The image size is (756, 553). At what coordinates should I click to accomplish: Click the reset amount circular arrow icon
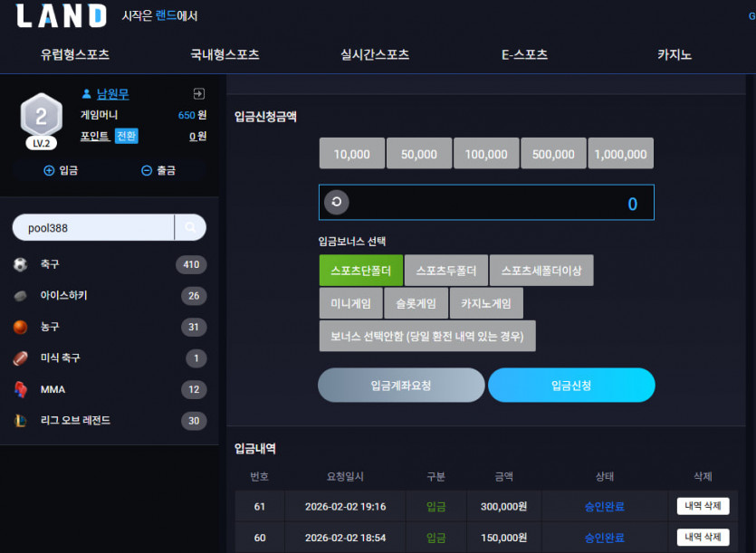click(x=337, y=202)
